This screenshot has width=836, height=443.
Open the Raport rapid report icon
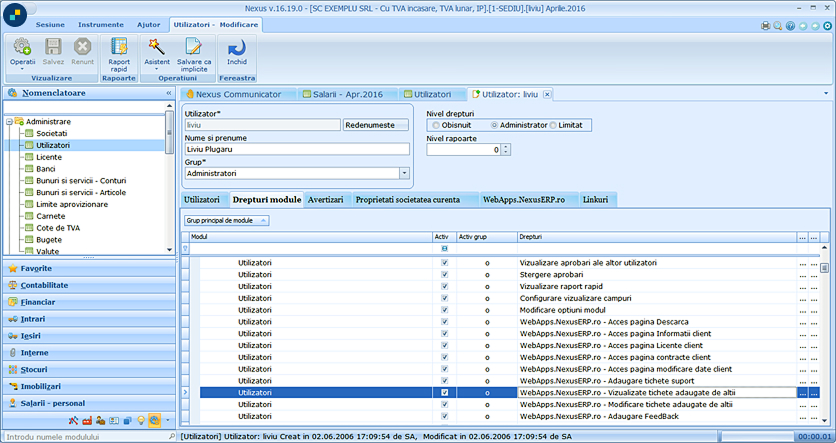click(x=119, y=47)
